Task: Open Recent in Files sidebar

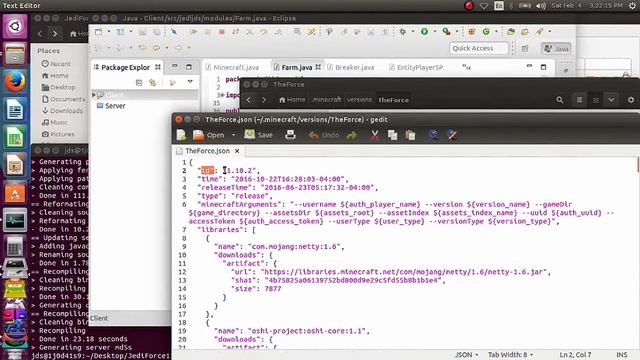Action: click(x=56, y=64)
